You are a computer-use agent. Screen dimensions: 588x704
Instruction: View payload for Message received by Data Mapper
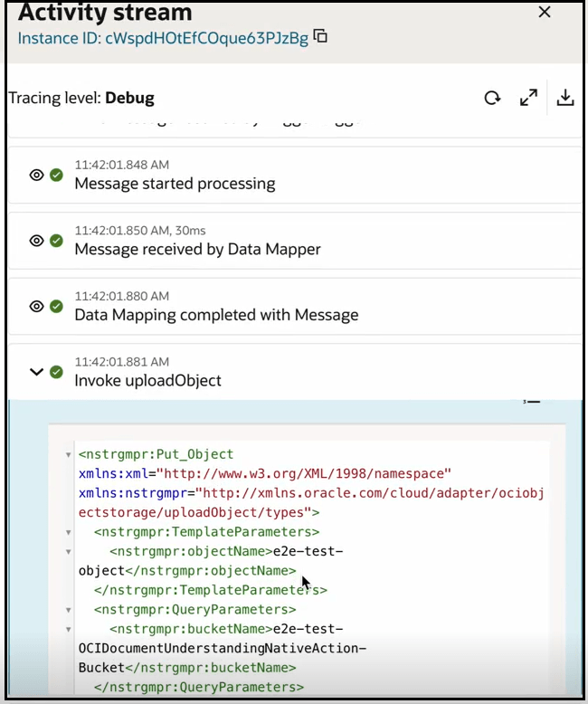36,240
